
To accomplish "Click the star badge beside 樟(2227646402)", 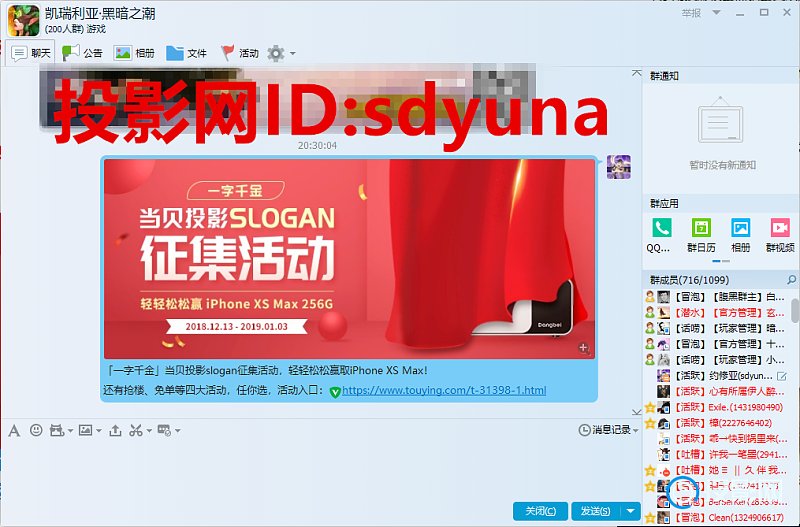I will pyautogui.click(x=649, y=423).
